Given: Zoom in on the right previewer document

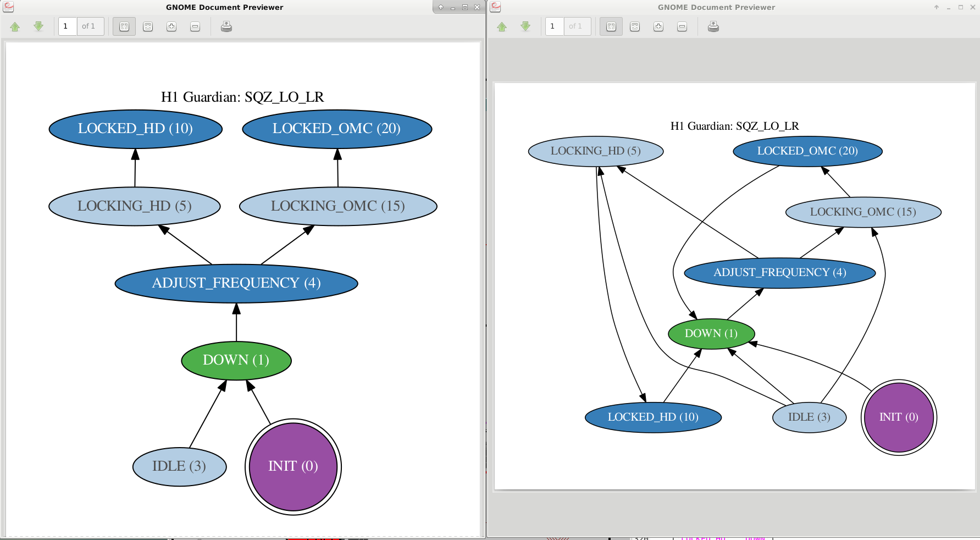Looking at the screenshot, I should 658,26.
